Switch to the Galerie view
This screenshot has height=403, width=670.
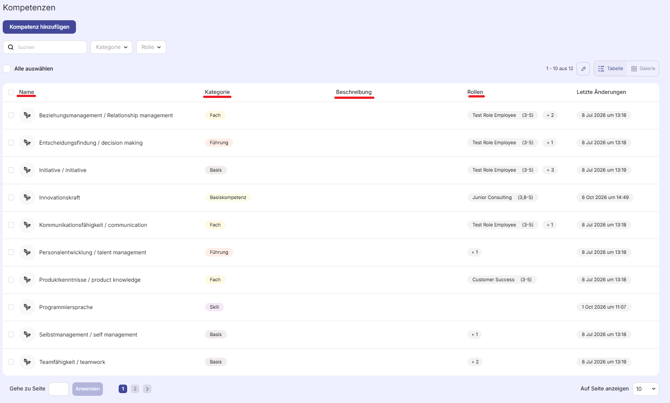pyautogui.click(x=643, y=68)
